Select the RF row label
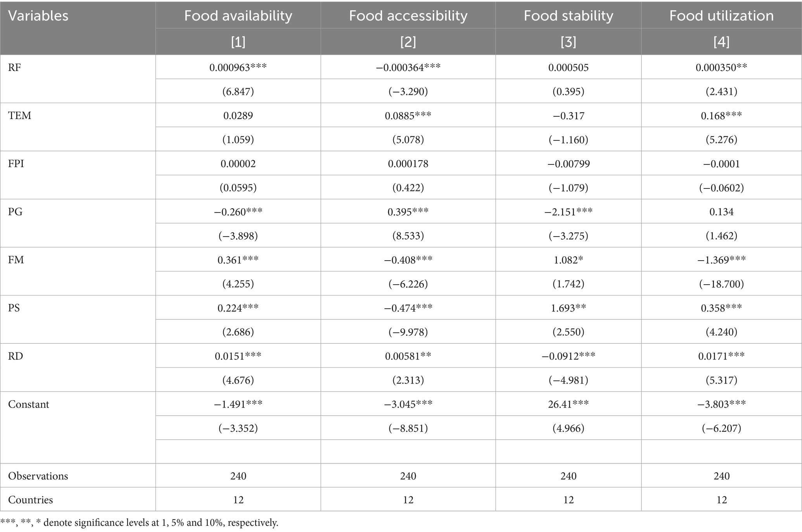 click(15, 67)
